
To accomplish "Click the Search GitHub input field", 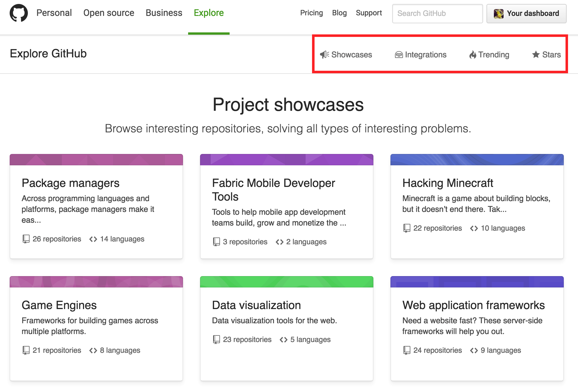I will coord(437,13).
